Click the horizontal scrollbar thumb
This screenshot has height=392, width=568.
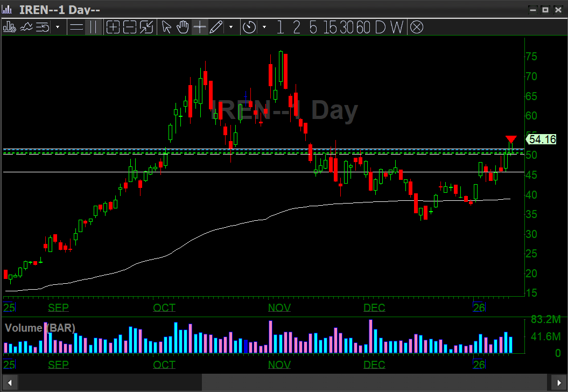tap(374, 383)
